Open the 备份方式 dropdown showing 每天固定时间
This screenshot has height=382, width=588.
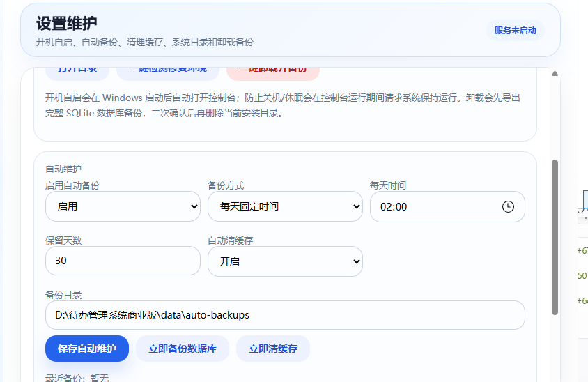click(285, 206)
